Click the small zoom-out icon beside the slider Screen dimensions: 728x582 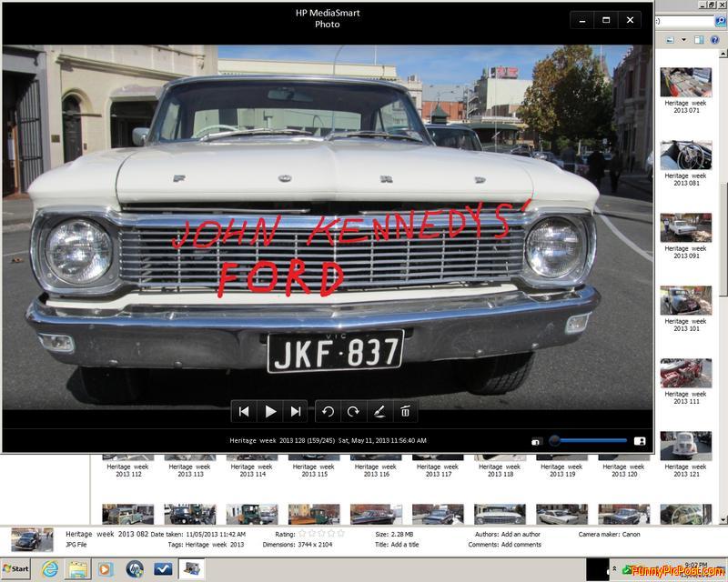[535, 442]
